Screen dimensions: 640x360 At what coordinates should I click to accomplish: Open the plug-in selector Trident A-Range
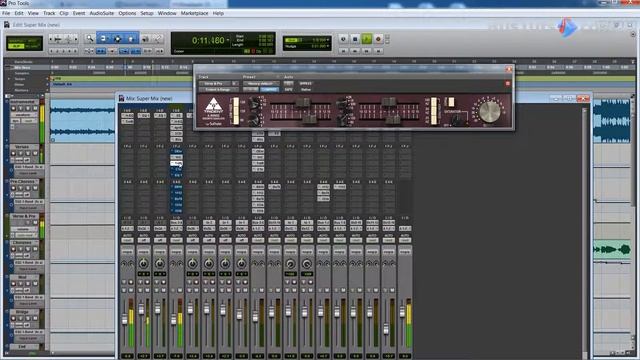pos(219,89)
